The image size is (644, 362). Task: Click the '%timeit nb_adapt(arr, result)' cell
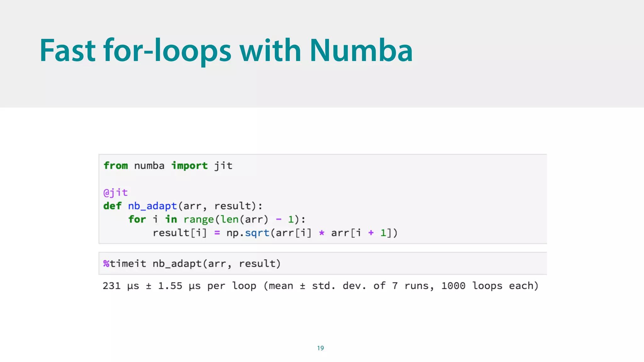point(323,263)
